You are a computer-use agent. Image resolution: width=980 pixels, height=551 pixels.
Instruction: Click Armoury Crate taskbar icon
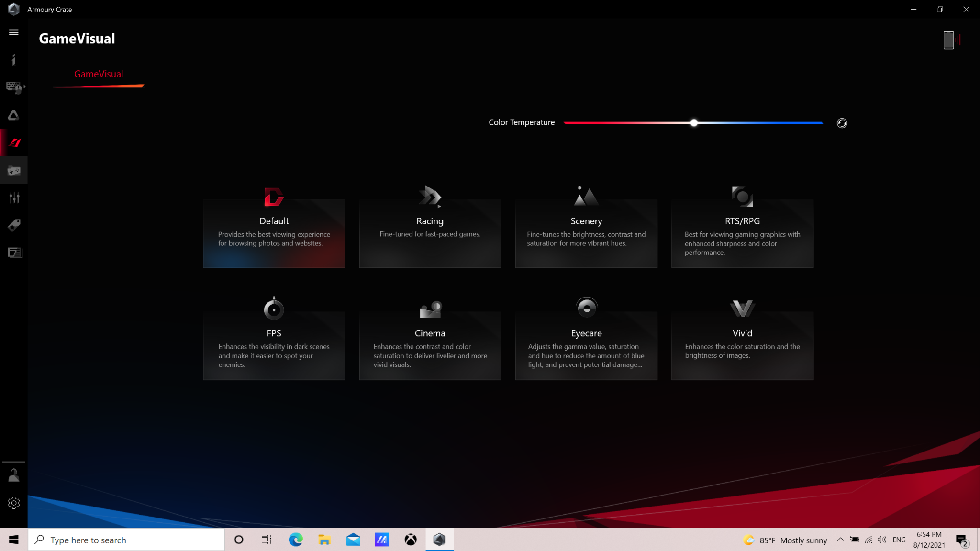[x=439, y=540]
